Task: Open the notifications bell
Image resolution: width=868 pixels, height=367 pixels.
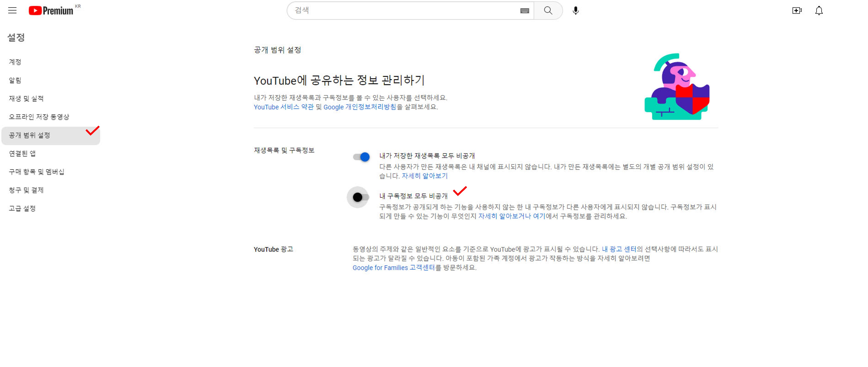Action: click(x=819, y=10)
